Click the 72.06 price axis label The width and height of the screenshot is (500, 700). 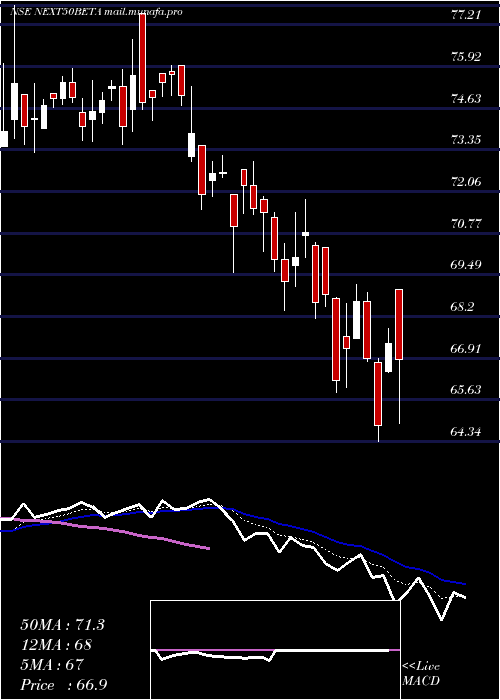tap(466, 181)
